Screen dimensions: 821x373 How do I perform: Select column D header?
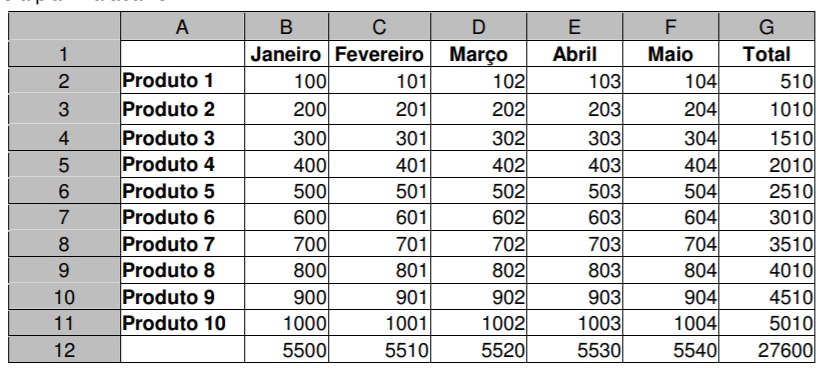[479, 26]
